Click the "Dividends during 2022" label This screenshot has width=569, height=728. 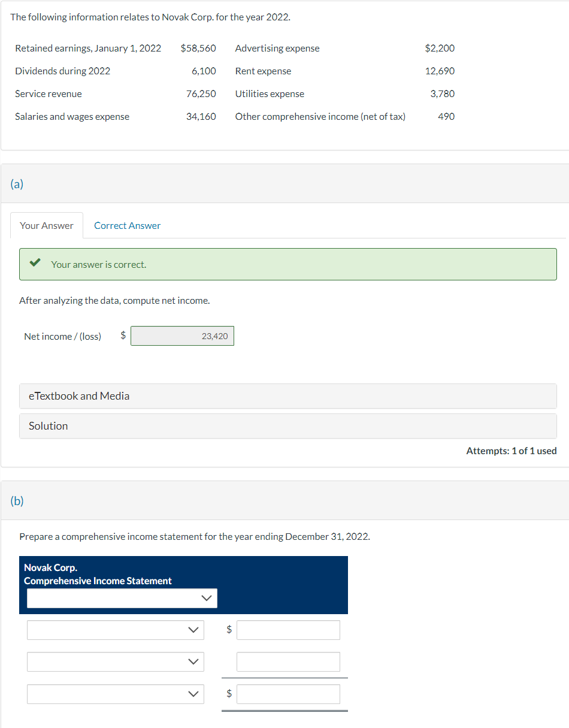[62, 71]
